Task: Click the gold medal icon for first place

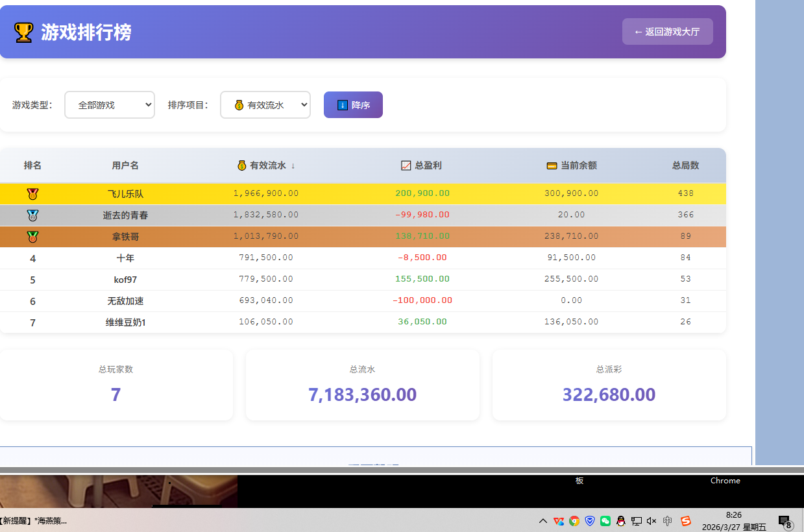Action: 32,193
